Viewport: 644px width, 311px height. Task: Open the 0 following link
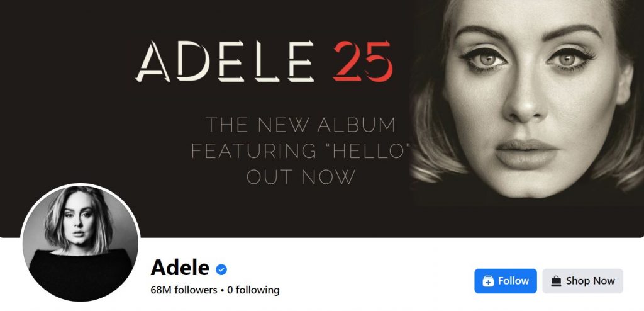(253, 290)
